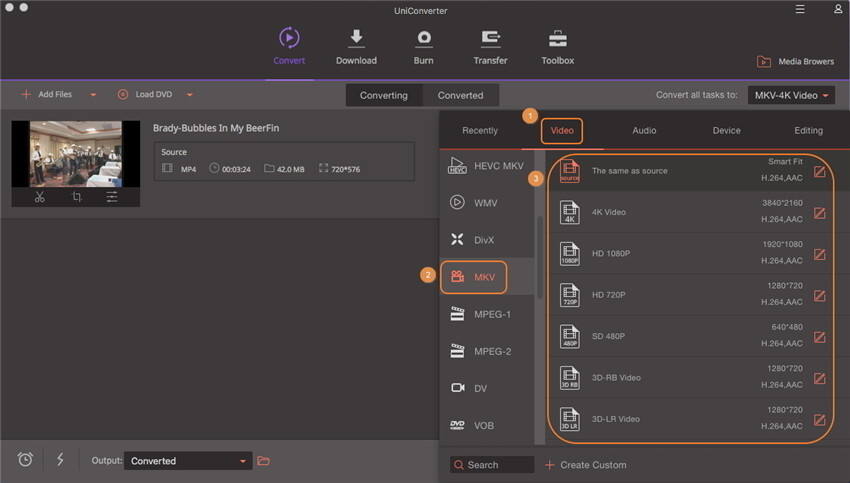This screenshot has height=483, width=850.
Task: Click the format list scrollbar
Action: 539,257
